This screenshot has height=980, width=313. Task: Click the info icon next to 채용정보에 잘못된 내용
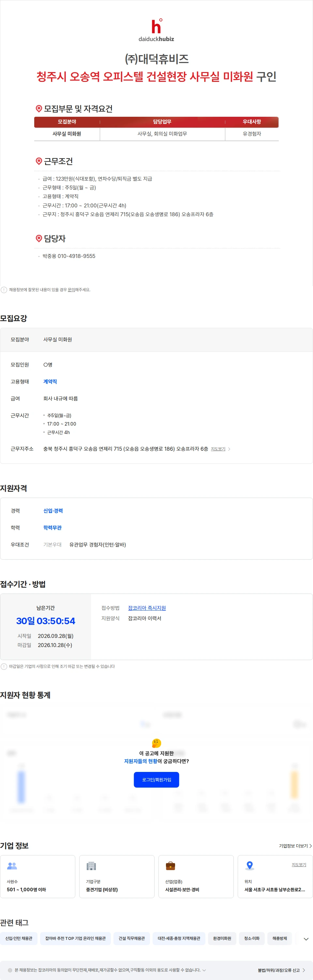tap(4, 290)
